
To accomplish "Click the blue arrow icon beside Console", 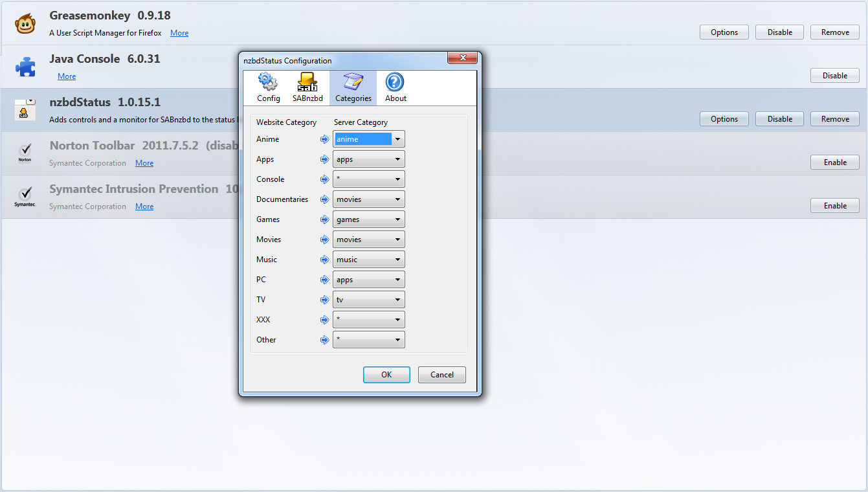I will [325, 179].
